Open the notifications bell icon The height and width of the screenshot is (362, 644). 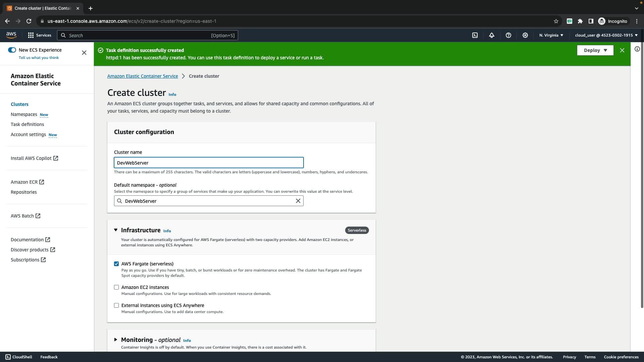(492, 35)
